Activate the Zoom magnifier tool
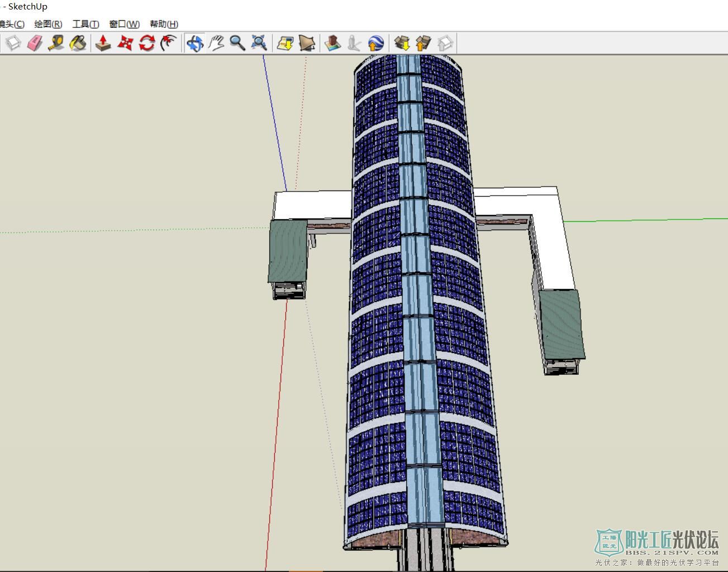Image resolution: width=728 pixels, height=572 pixels. tap(237, 43)
